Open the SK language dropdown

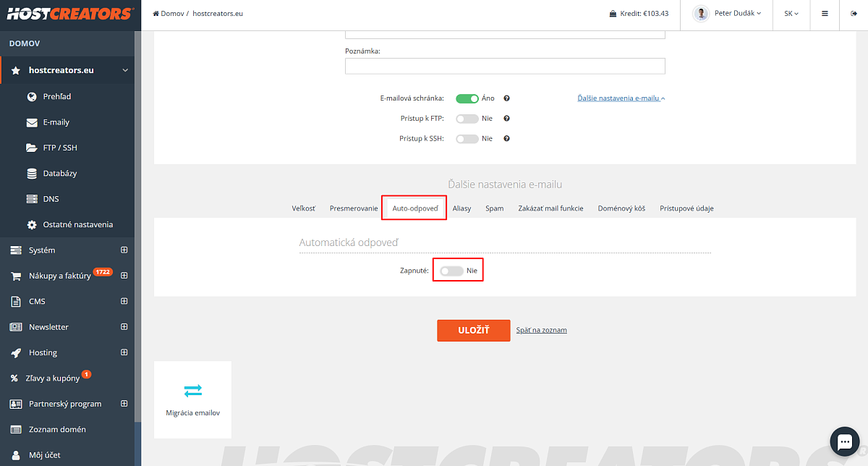point(791,14)
